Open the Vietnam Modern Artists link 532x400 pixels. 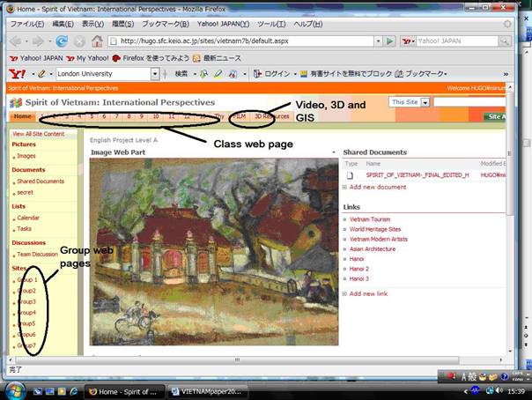[x=379, y=239]
